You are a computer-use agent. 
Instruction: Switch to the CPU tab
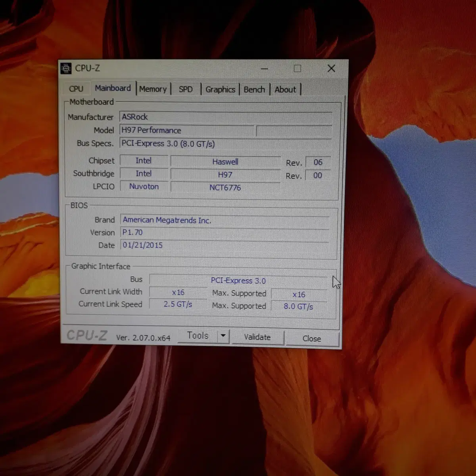[x=76, y=89]
